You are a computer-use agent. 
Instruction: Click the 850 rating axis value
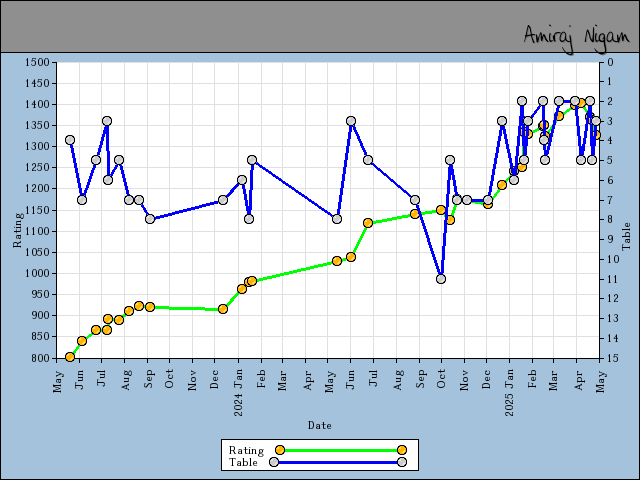click(40, 337)
